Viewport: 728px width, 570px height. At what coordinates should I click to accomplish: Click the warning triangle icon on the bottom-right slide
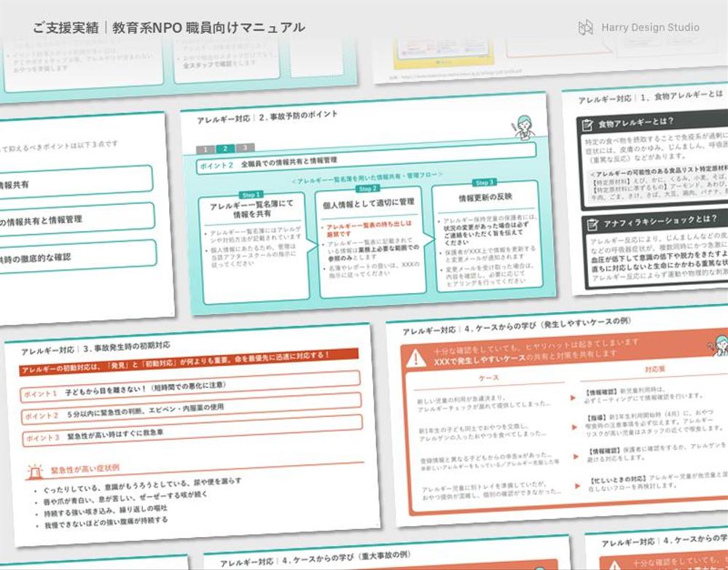click(615, 566)
